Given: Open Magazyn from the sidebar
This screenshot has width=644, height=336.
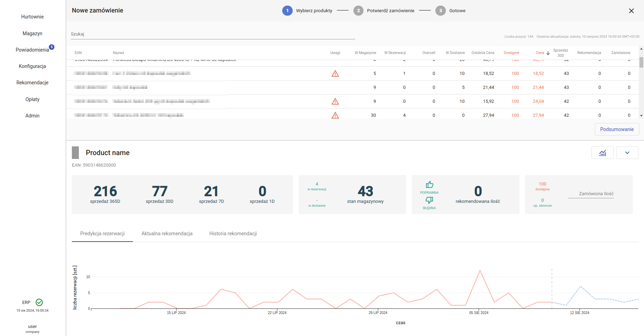Looking at the screenshot, I should point(32,33).
